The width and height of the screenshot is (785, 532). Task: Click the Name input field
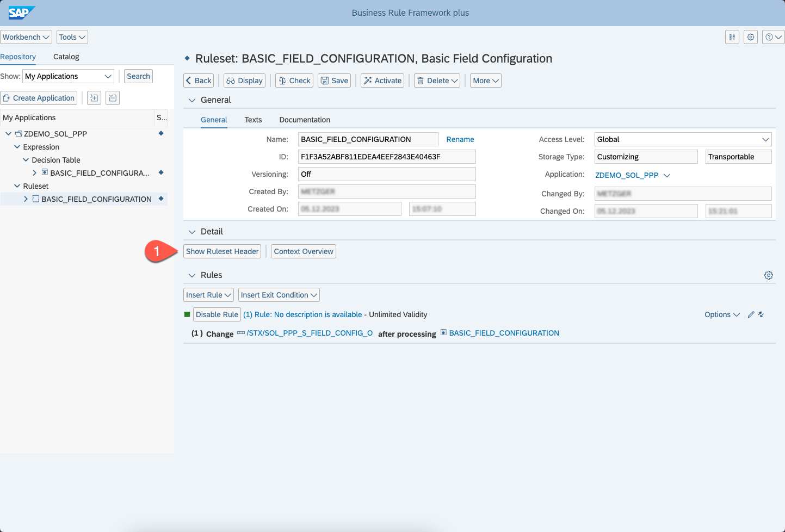point(368,139)
